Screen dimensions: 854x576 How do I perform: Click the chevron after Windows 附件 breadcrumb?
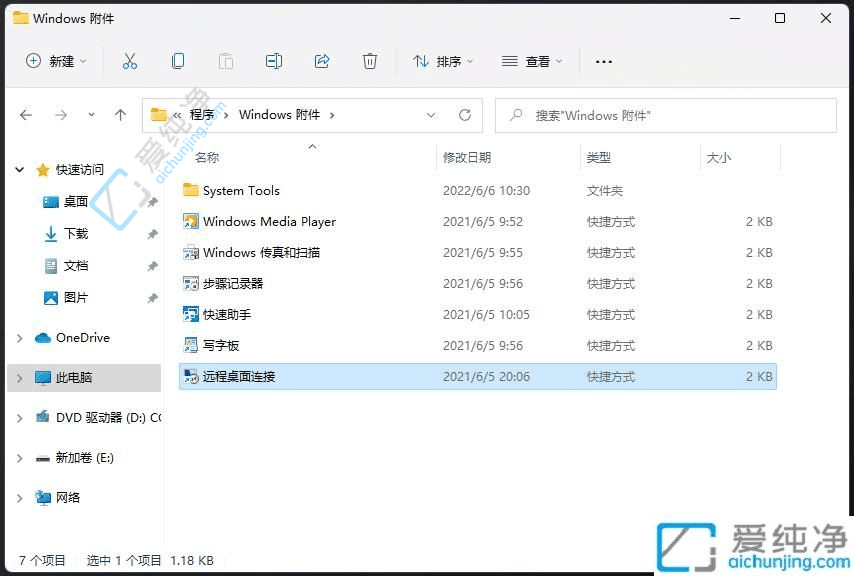click(x=332, y=115)
